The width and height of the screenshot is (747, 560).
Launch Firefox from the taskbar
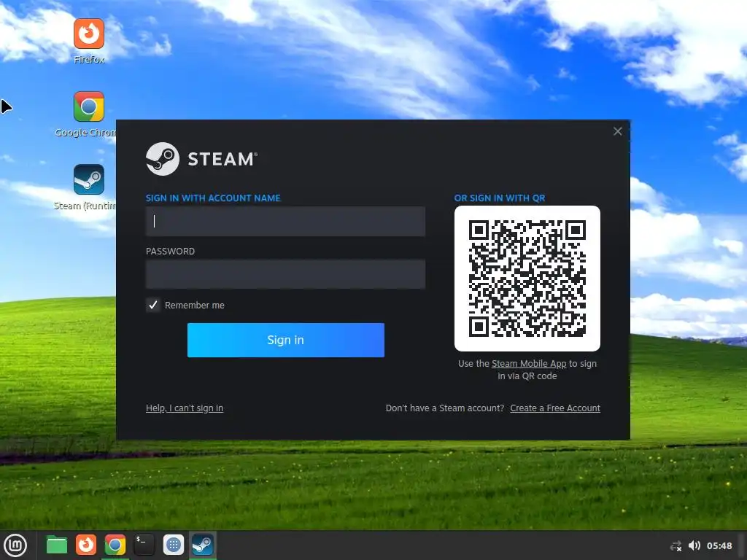86,545
